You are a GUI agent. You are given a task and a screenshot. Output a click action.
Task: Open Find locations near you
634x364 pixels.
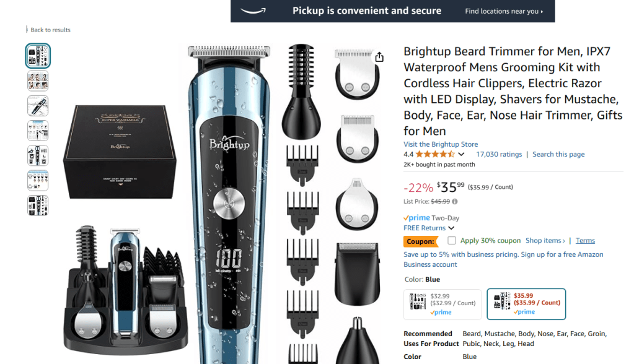coord(504,11)
